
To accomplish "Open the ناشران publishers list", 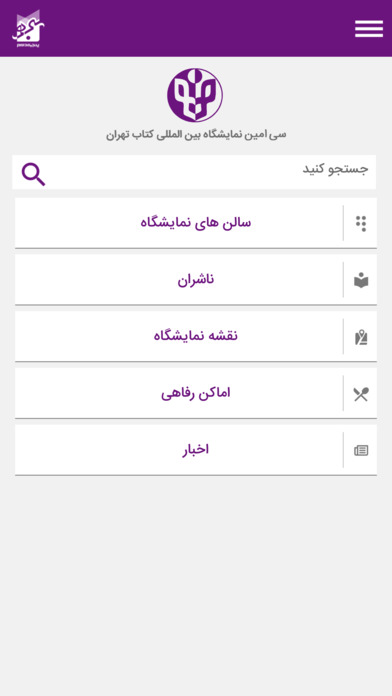I will (x=196, y=280).
